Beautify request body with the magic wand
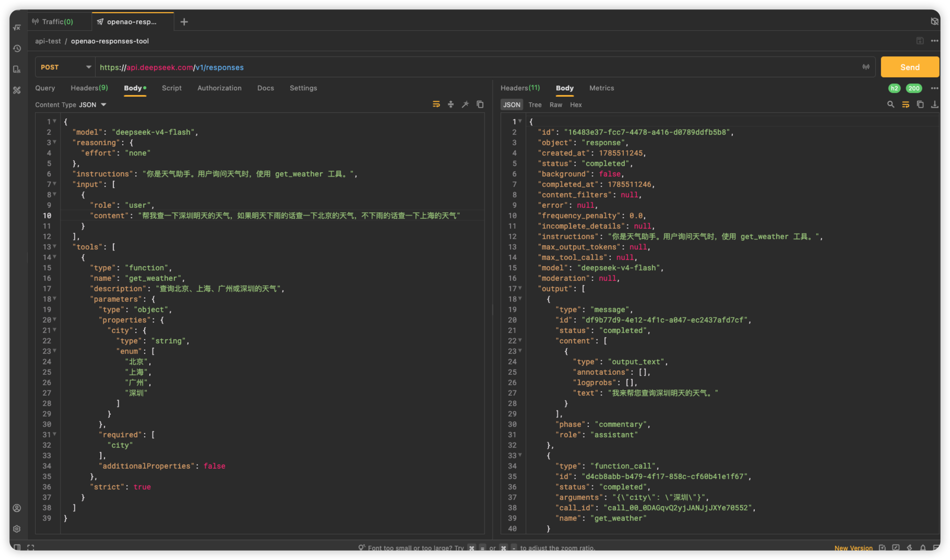The width and height of the screenshot is (950, 560). click(465, 104)
